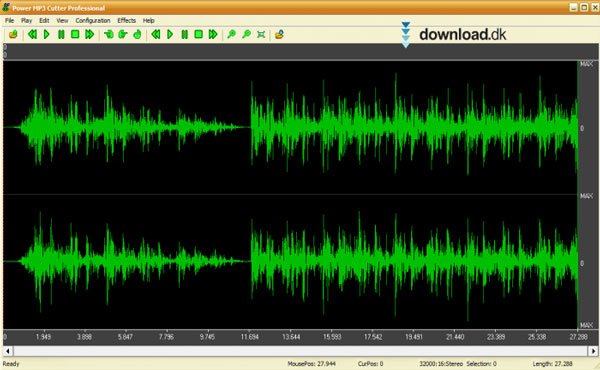Click the second magnifier zoom icon

coord(246,34)
